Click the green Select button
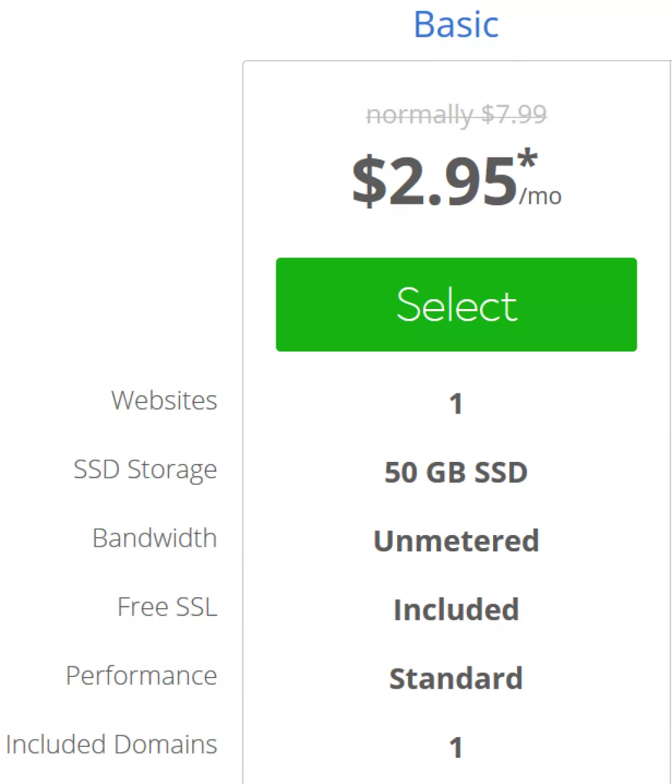This screenshot has height=784, width=672. tap(456, 304)
